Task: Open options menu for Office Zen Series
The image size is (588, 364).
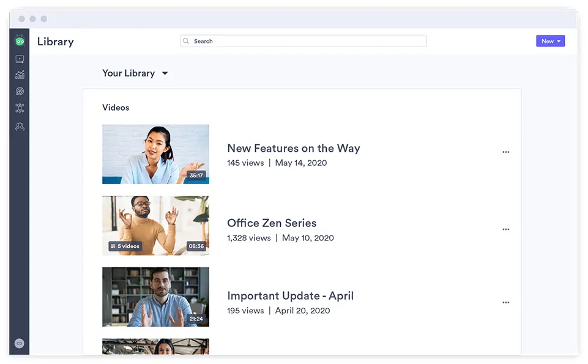Action: [505, 229]
